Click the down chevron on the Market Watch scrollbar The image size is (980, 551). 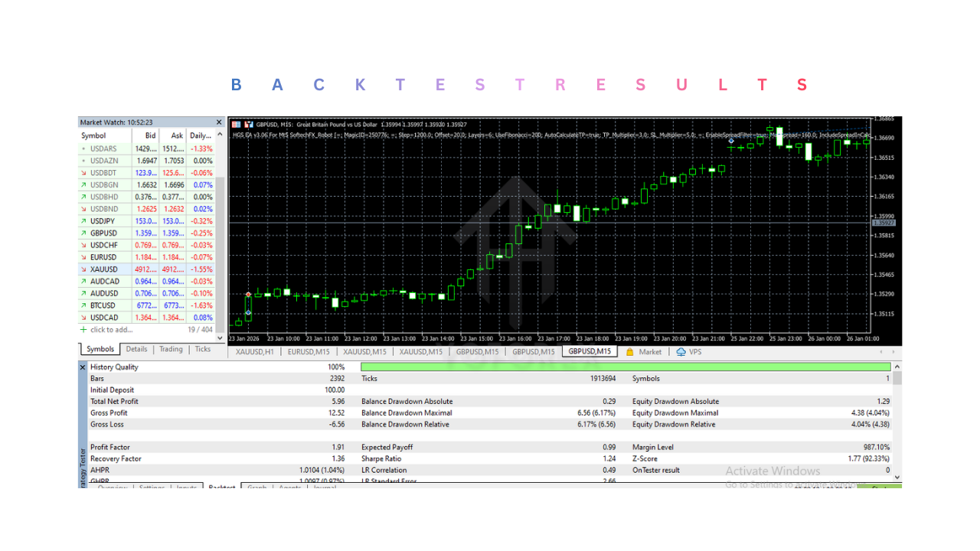pos(219,337)
